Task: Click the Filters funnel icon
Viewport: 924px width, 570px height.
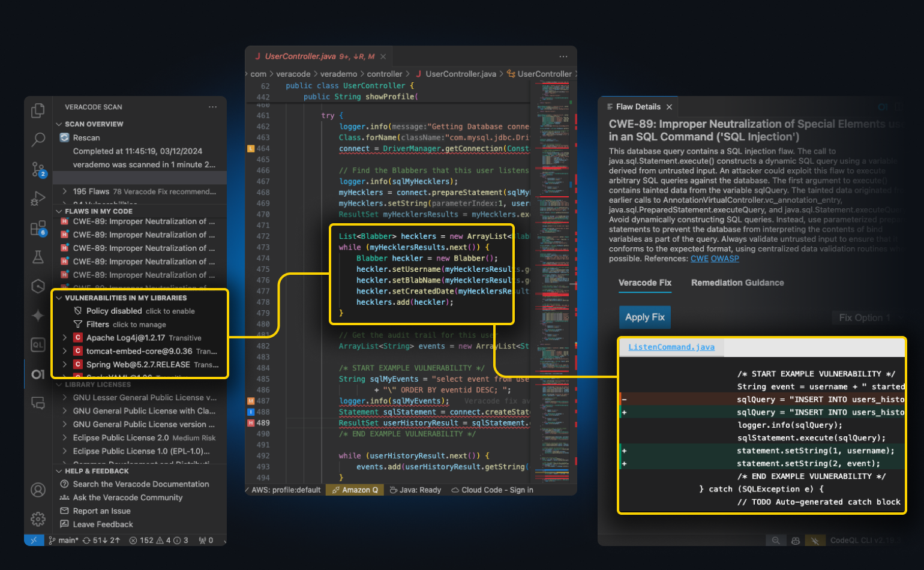Action: pos(77,324)
